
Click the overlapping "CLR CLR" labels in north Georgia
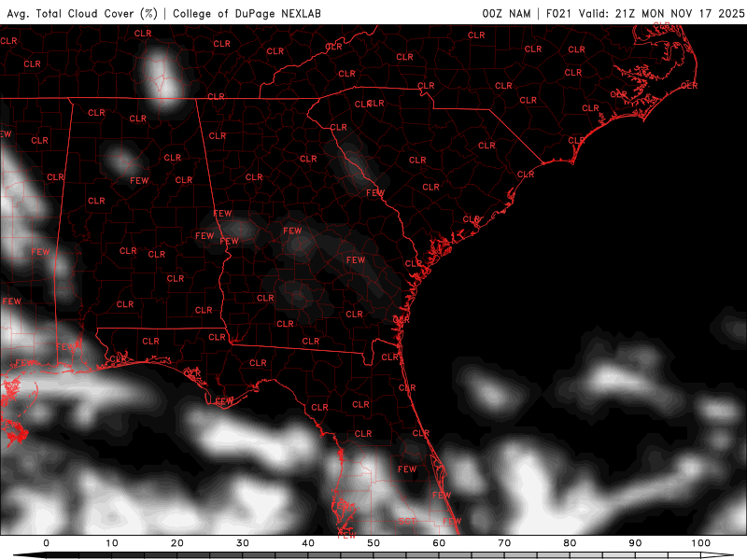(370, 104)
